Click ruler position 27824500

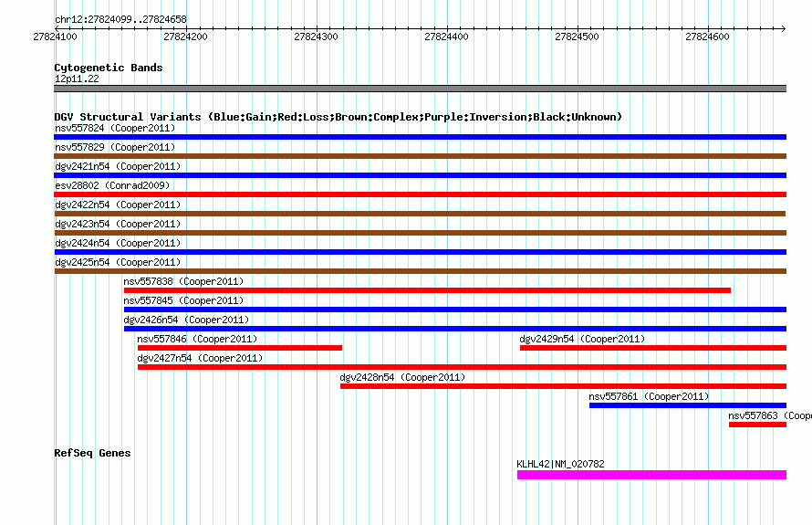coord(577,37)
